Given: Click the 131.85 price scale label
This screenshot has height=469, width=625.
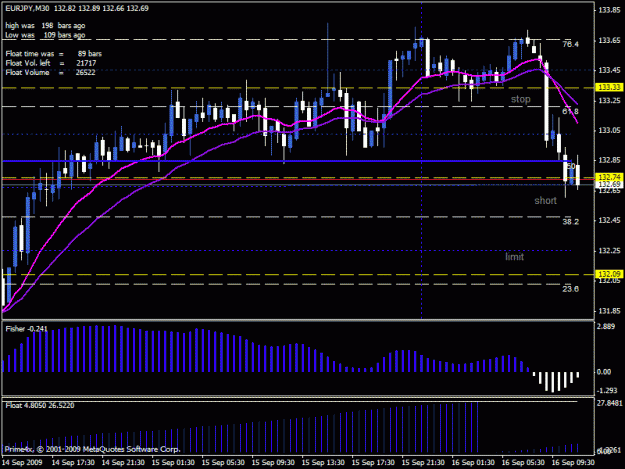Looking at the screenshot, I should pyautogui.click(x=609, y=311).
